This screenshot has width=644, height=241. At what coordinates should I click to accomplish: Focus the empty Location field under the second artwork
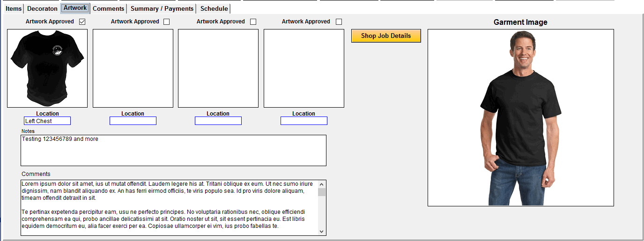click(133, 121)
